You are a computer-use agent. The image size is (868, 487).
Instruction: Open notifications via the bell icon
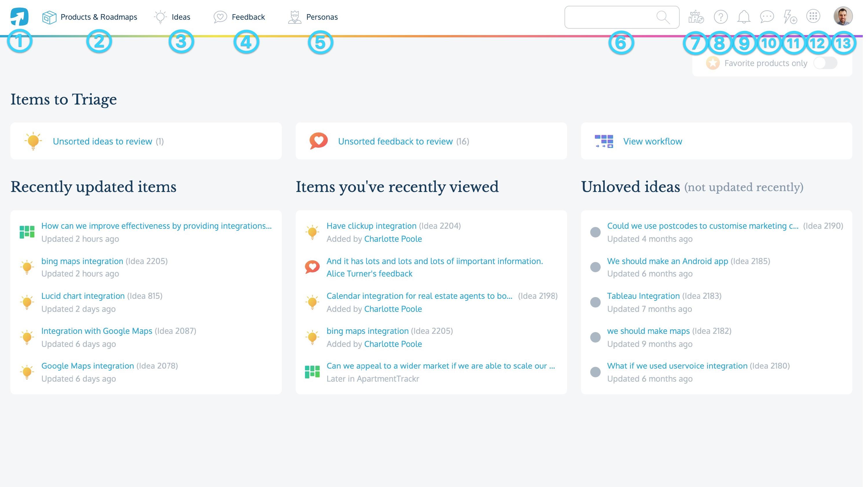744,16
